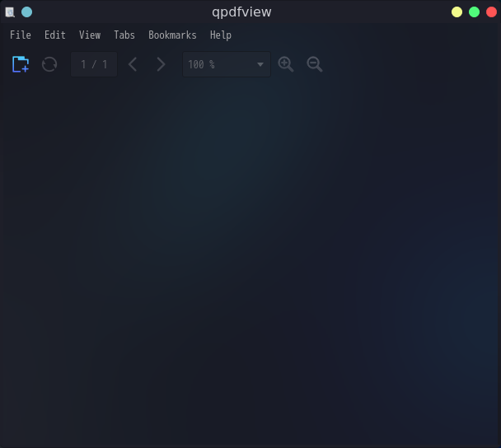Click the current page number field

94,64
